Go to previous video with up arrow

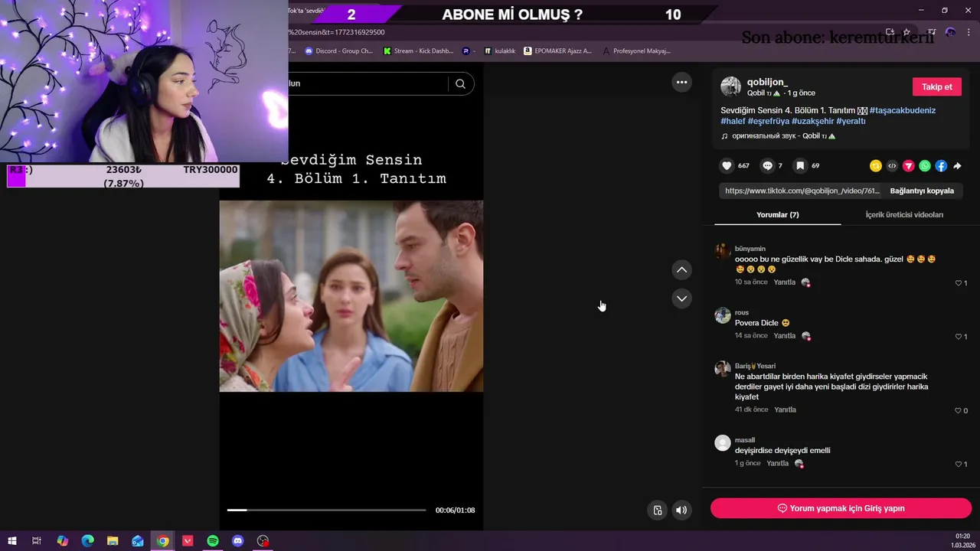681,269
